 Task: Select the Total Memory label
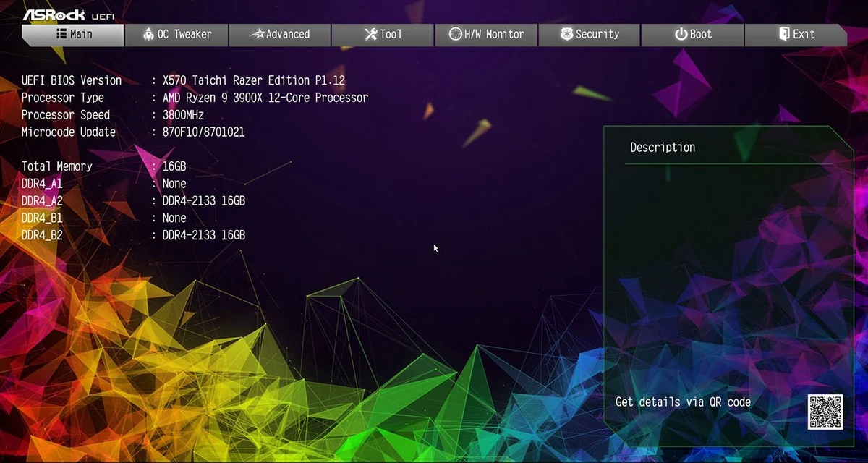57,166
